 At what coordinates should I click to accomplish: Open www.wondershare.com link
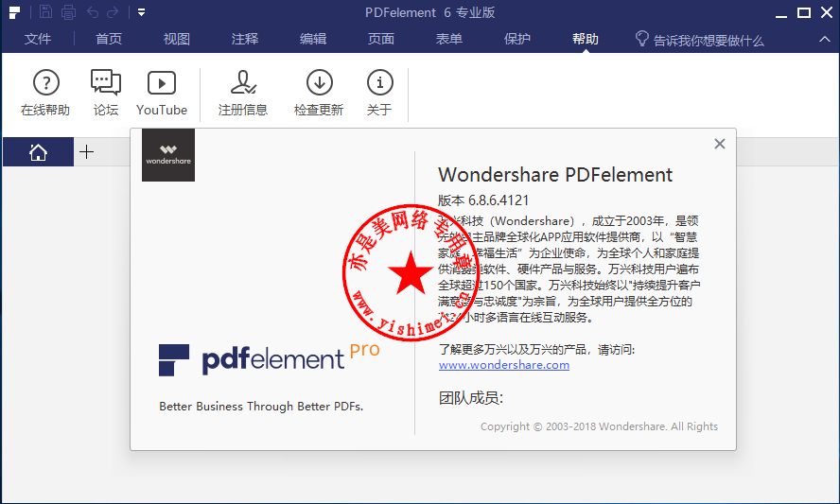504,365
